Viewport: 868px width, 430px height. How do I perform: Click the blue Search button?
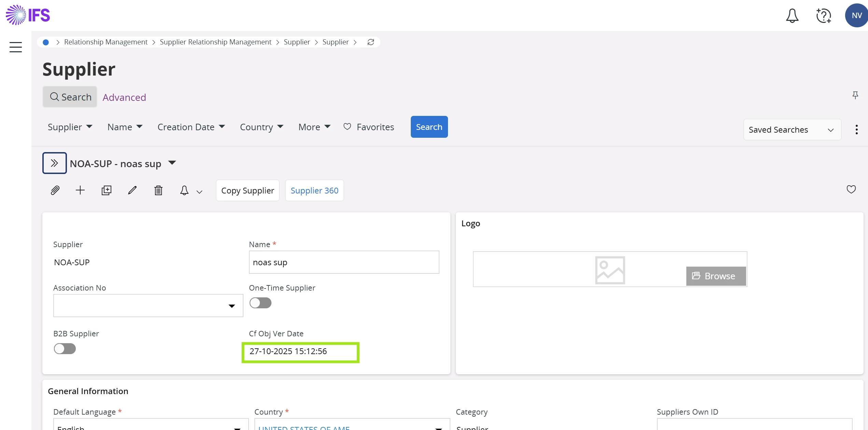429,127
